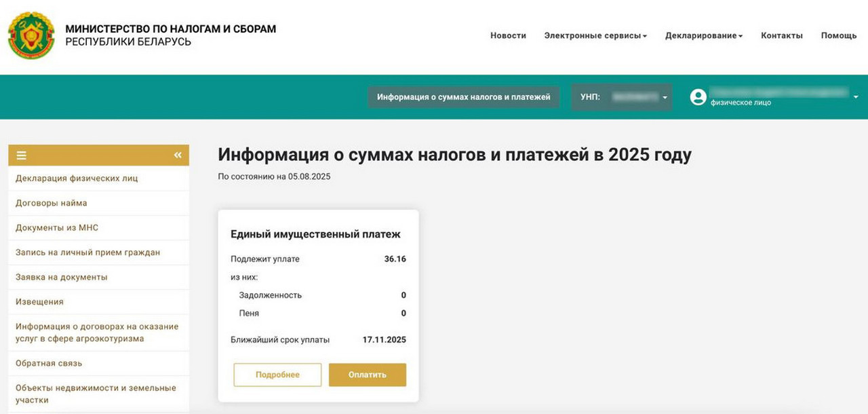868x414 pixels.
Task: Open the Помощь menu item
Action: coord(838,35)
